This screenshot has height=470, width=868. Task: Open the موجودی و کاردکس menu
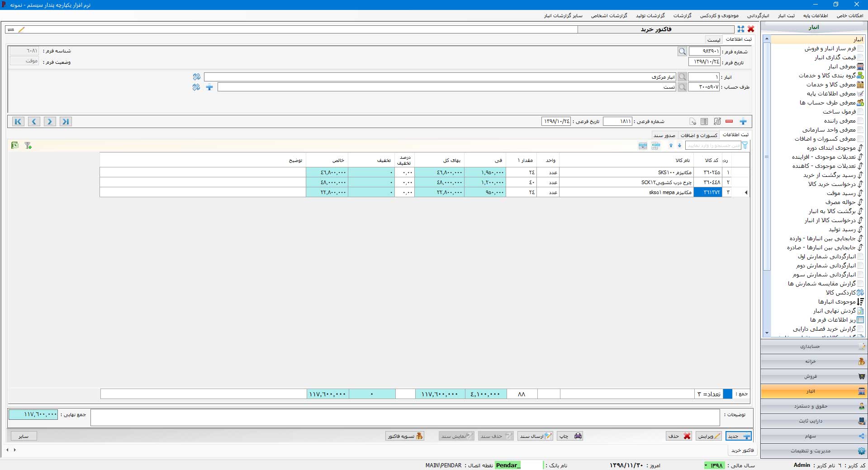click(x=719, y=15)
